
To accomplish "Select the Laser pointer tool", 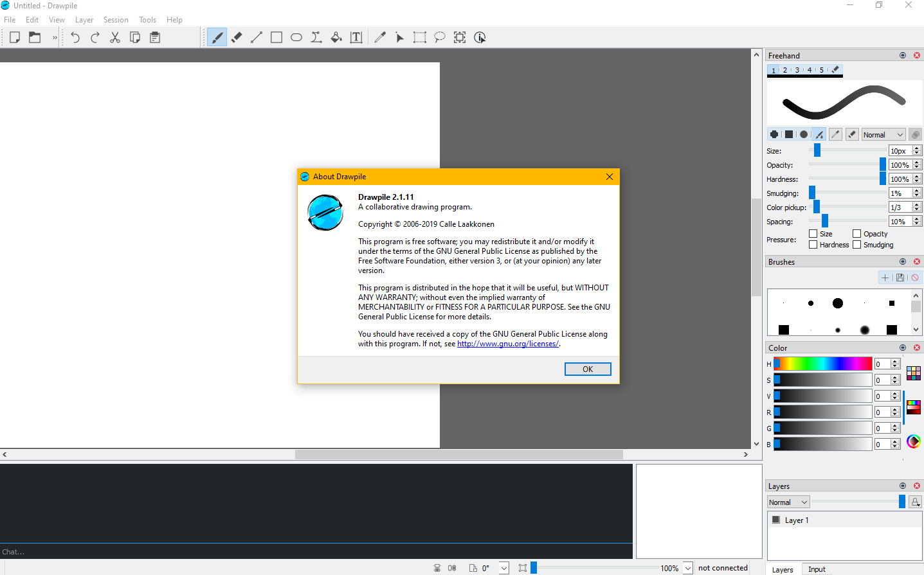I will click(x=400, y=37).
